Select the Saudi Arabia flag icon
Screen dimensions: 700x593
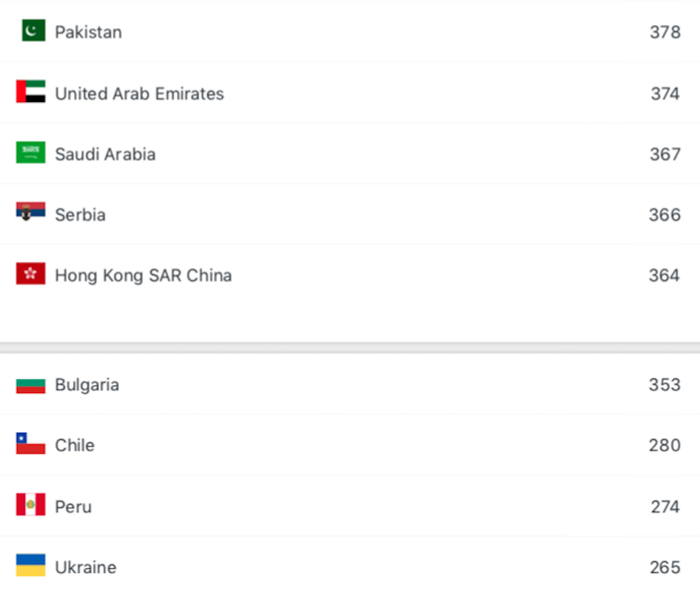click(x=30, y=153)
